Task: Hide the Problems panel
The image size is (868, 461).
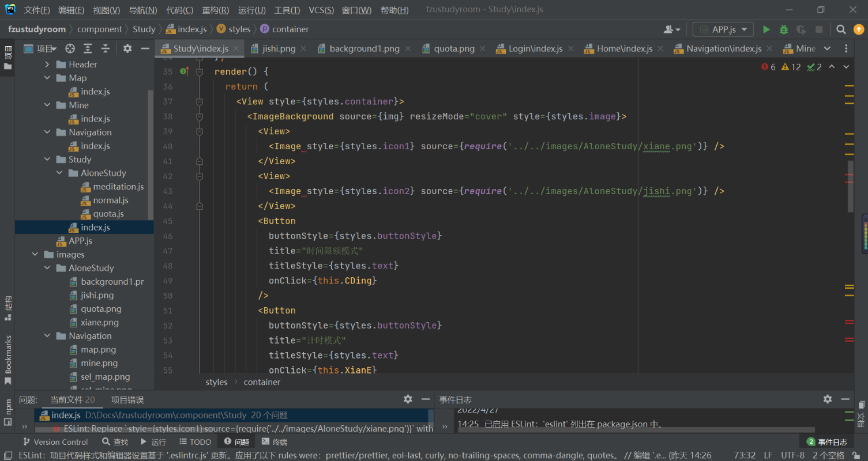Action: tap(426, 399)
